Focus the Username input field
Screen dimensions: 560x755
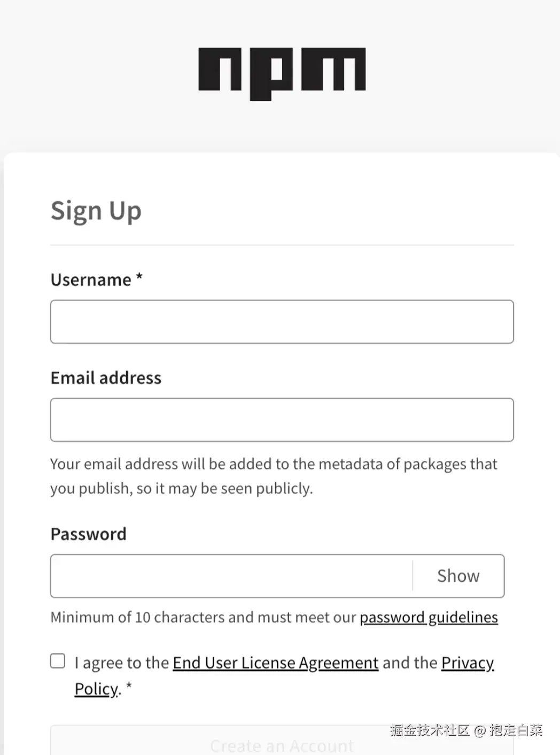(282, 321)
